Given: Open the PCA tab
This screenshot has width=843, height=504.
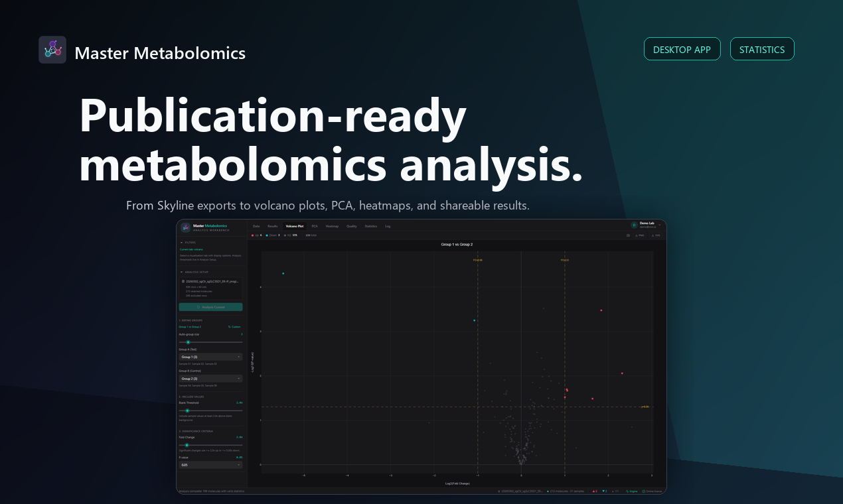Looking at the screenshot, I should (315, 226).
